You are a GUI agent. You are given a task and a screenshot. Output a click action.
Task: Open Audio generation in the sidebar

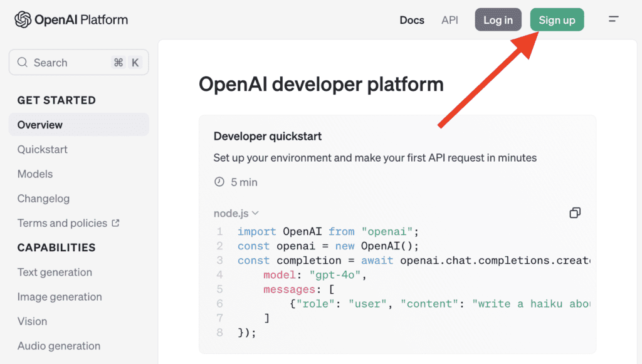pos(58,346)
